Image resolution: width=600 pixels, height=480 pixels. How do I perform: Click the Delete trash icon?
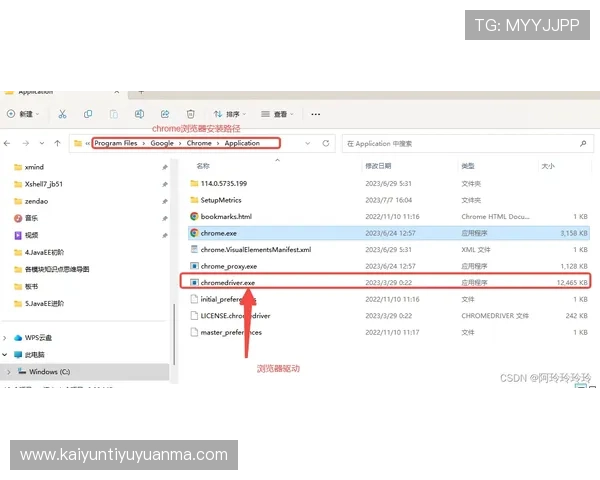(x=191, y=114)
